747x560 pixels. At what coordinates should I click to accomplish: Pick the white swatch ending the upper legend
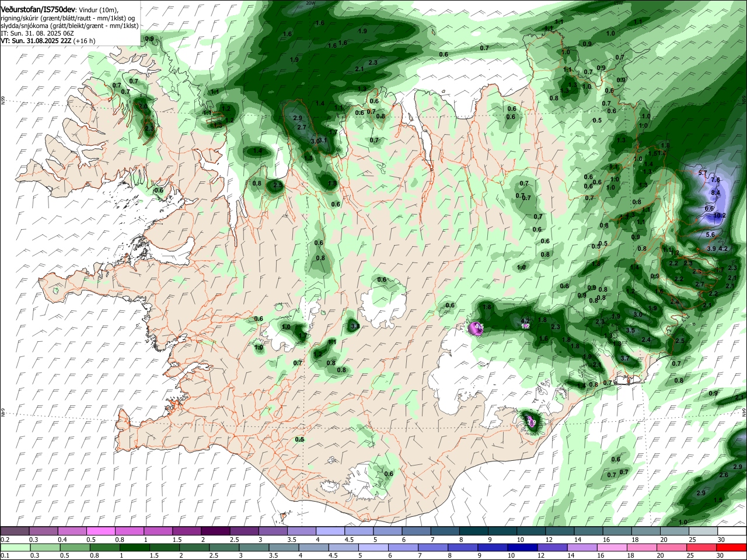click(x=732, y=531)
